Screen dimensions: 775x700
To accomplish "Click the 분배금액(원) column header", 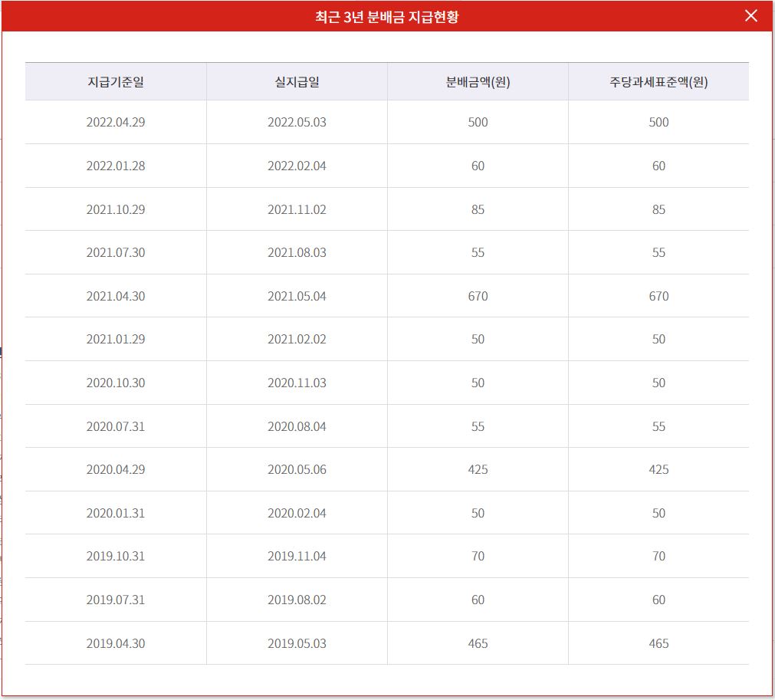I will pyautogui.click(x=478, y=81).
